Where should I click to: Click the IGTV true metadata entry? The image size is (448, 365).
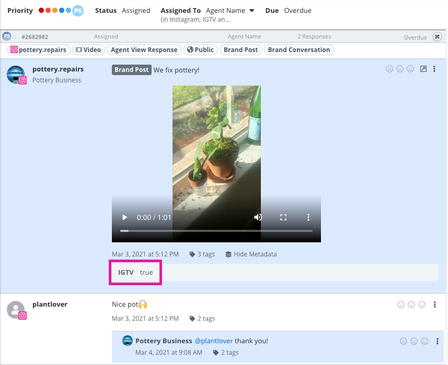(x=135, y=273)
